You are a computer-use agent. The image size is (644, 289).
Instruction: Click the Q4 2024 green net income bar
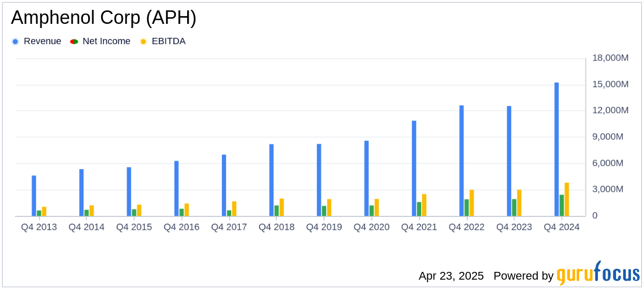tap(562, 205)
